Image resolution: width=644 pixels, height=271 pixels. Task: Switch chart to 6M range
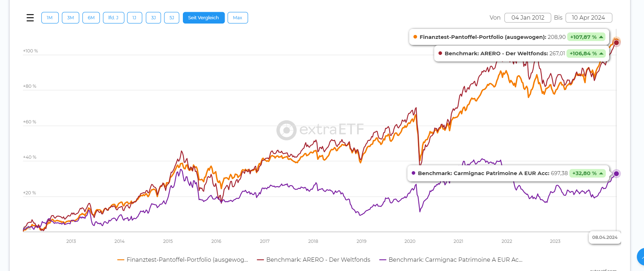(x=91, y=18)
